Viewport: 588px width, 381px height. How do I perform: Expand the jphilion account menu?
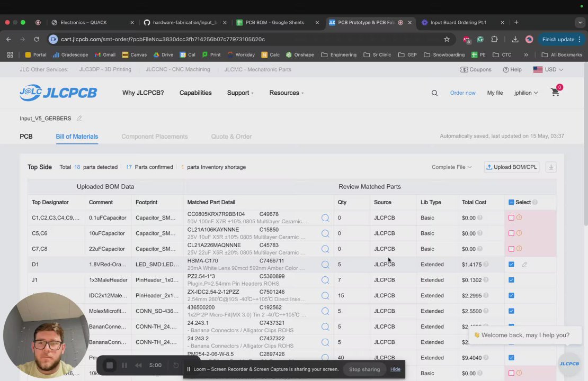(525, 93)
